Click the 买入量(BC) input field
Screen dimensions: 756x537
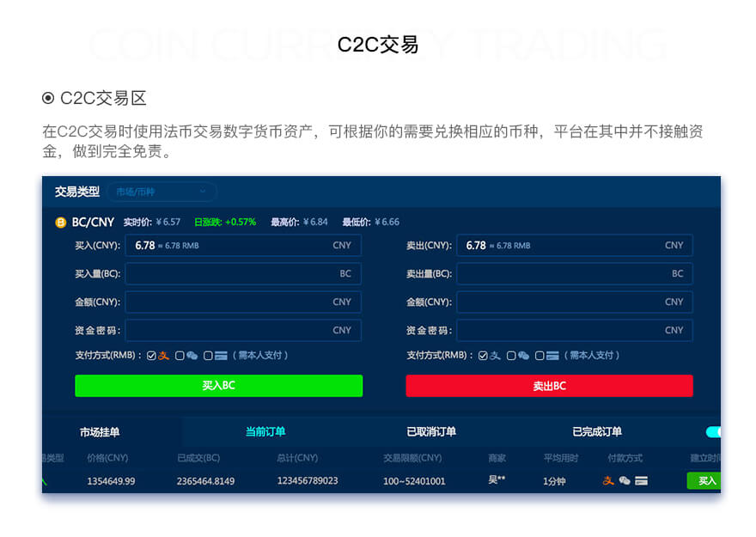pyautogui.click(x=243, y=273)
